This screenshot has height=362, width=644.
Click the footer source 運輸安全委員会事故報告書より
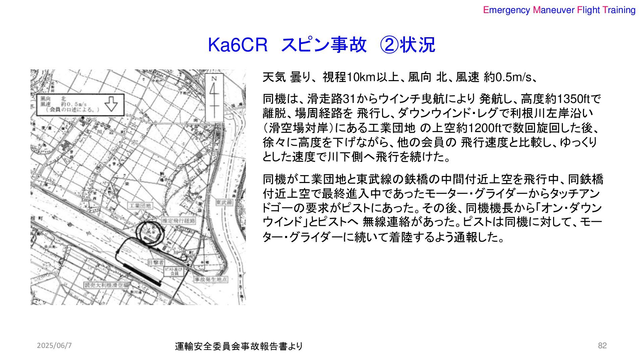[x=238, y=346]
